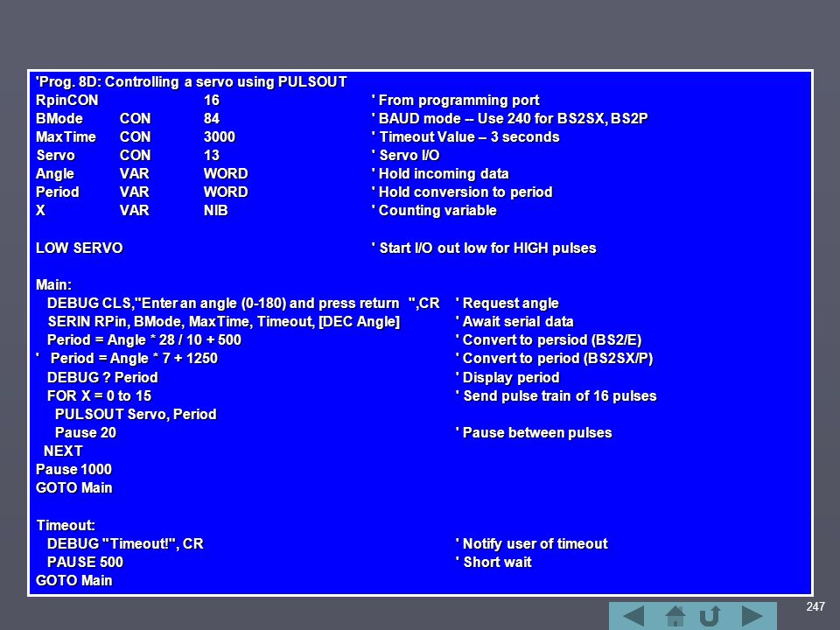Select comment ' Request angle
Viewport: 840px width, 630px height.
507,304
